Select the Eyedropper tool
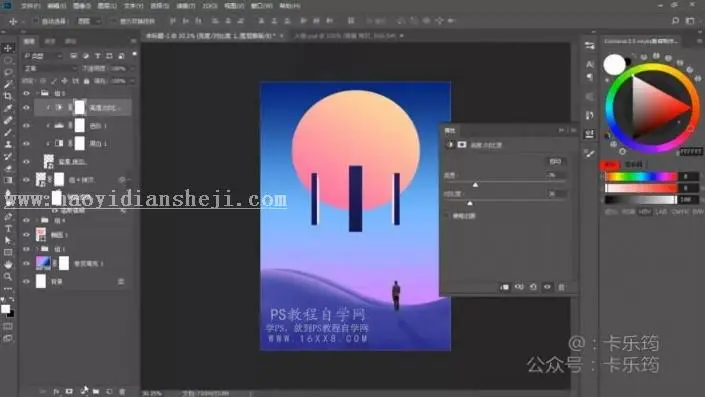705x397 pixels. point(8,108)
